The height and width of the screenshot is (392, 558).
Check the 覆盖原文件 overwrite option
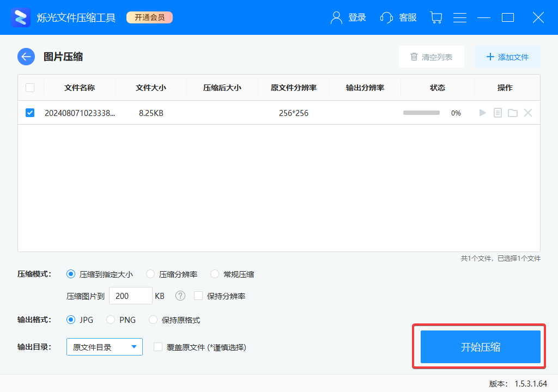point(157,347)
